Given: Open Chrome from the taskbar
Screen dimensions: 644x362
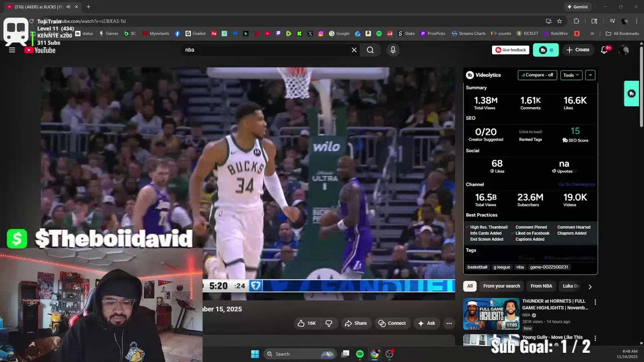Looking at the screenshot, I should coord(375,354).
